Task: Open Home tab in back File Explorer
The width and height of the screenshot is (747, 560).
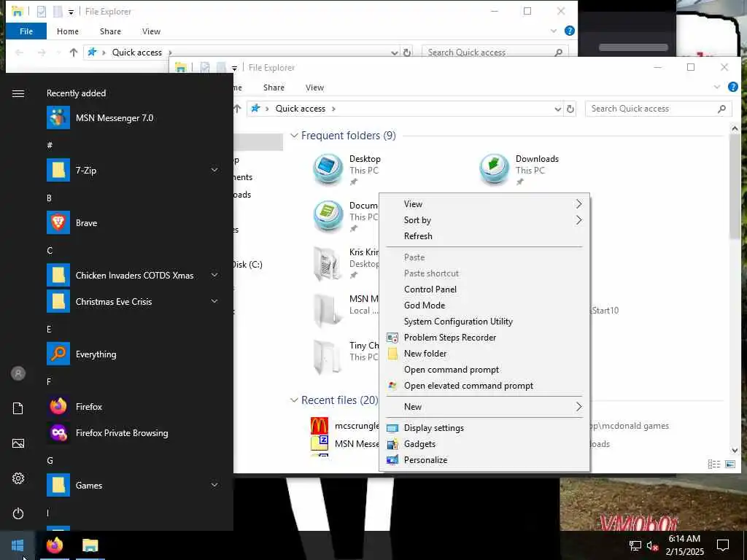Action: (68, 31)
